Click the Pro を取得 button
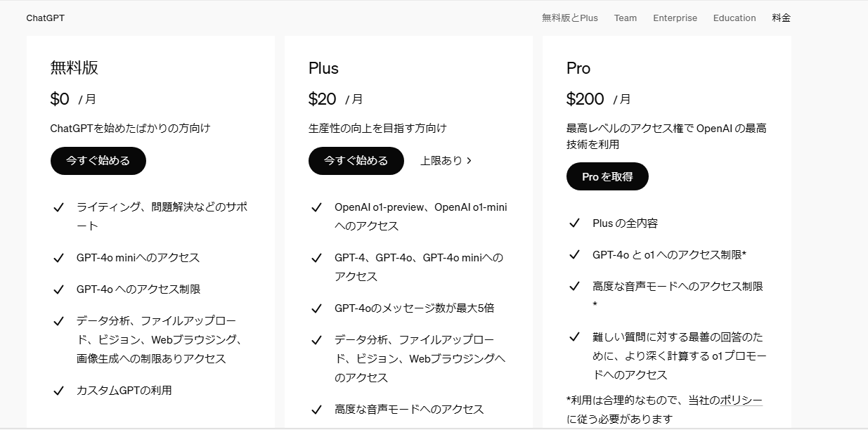Screen dimensions: 868x430 [607, 176]
